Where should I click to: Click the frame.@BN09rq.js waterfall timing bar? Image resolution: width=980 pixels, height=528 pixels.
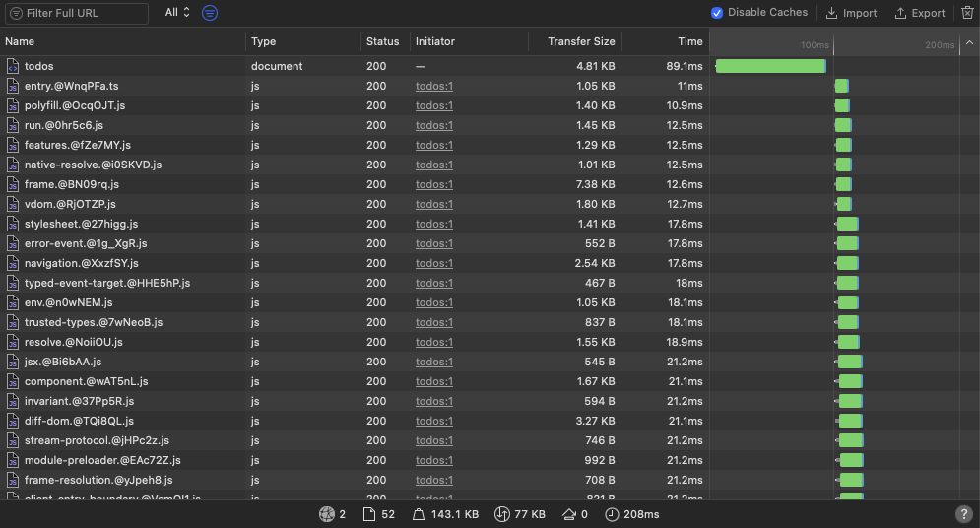(843, 184)
